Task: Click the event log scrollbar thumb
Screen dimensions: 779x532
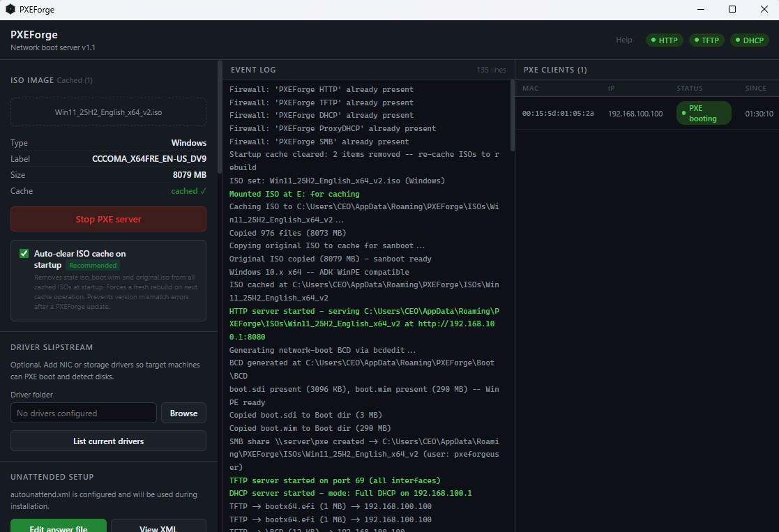Action: pos(512,115)
